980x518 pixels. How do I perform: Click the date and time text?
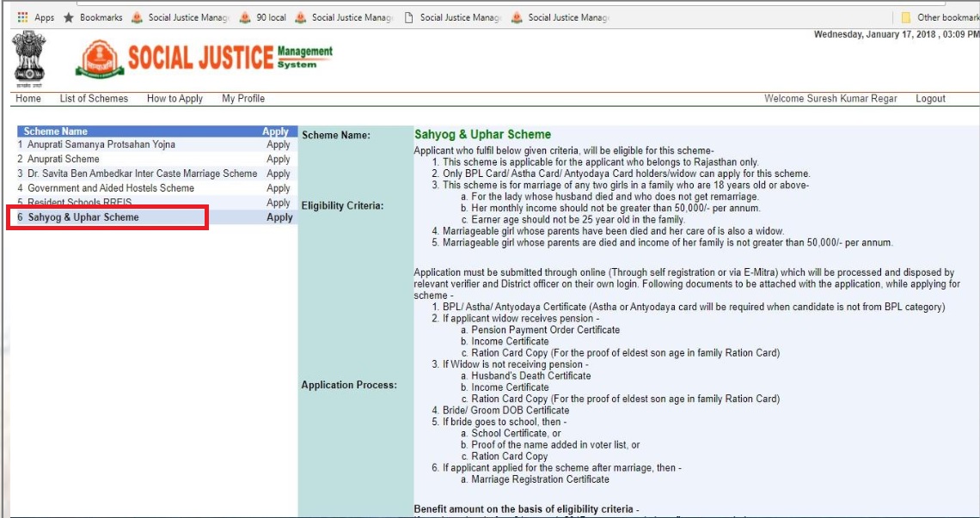coord(897,34)
